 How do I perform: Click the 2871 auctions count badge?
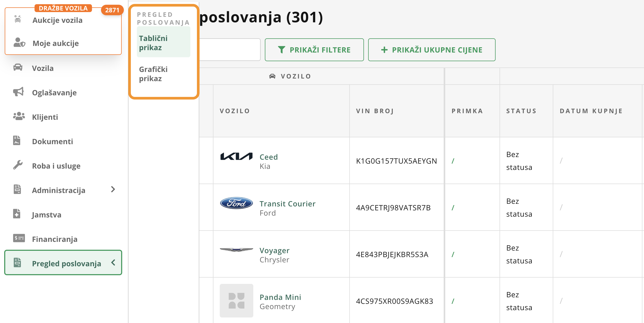tap(112, 10)
